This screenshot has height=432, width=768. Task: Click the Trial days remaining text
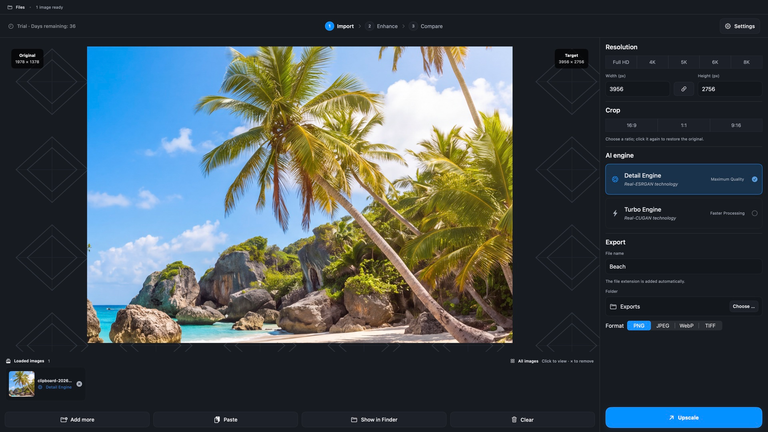tap(46, 26)
